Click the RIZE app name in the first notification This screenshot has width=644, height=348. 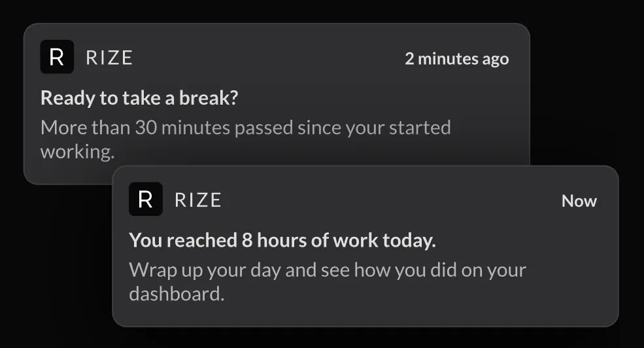[109, 58]
